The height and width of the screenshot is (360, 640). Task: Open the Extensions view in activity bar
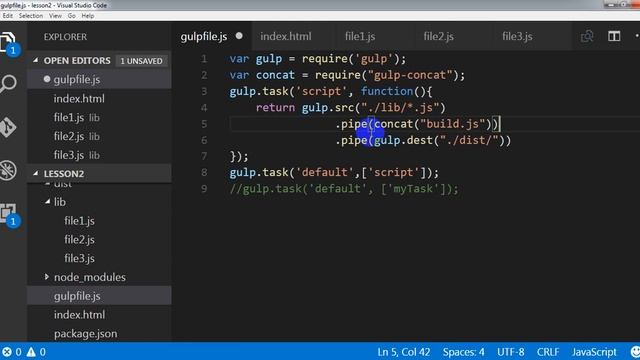[8, 214]
